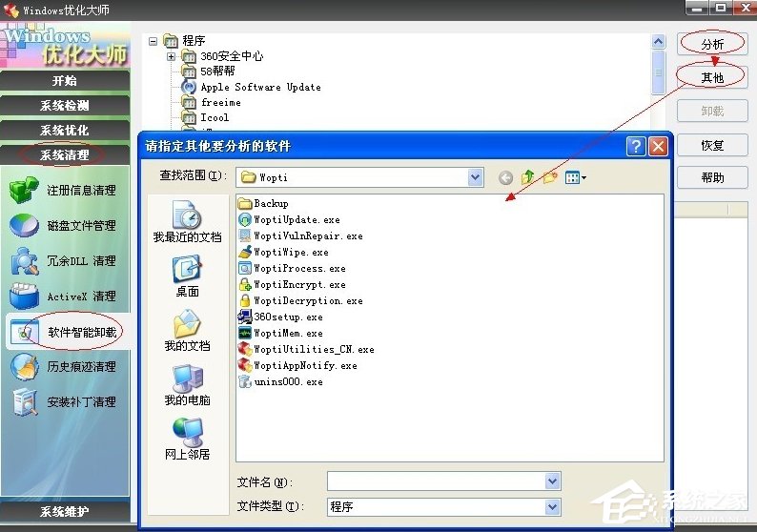The image size is (757, 532).
Task: Click the 其他 button
Action: (712, 78)
